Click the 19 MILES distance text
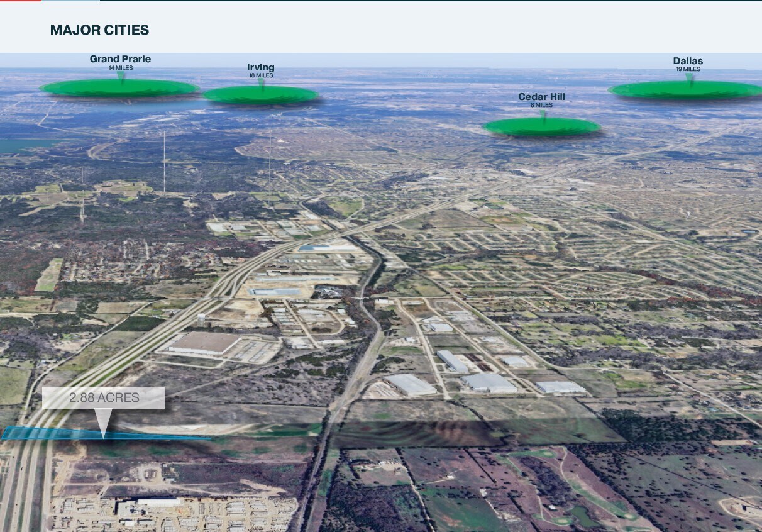 tap(688, 69)
